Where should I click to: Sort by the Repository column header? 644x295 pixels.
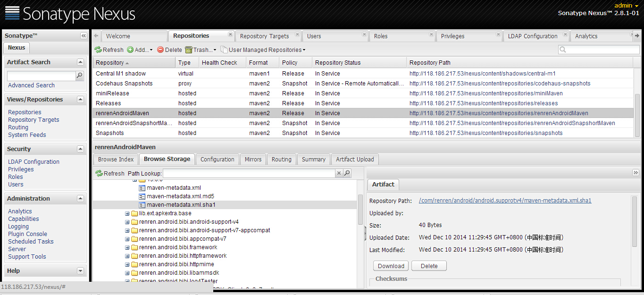click(x=134, y=63)
